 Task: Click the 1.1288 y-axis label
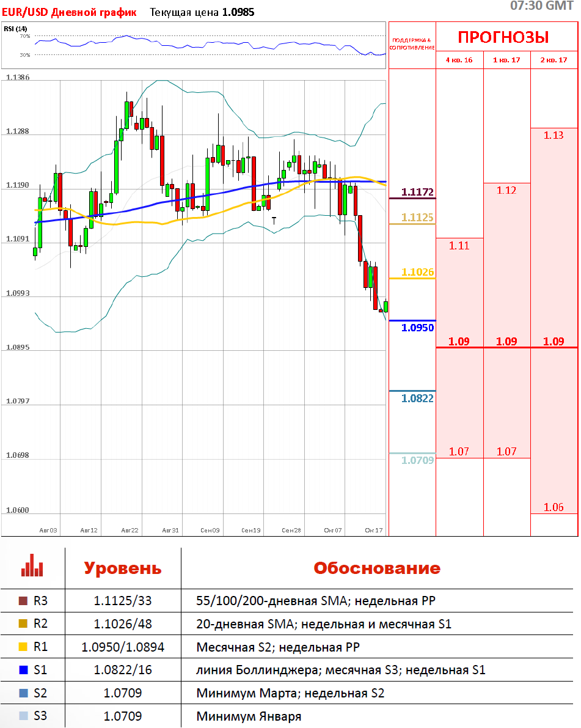(18, 131)
